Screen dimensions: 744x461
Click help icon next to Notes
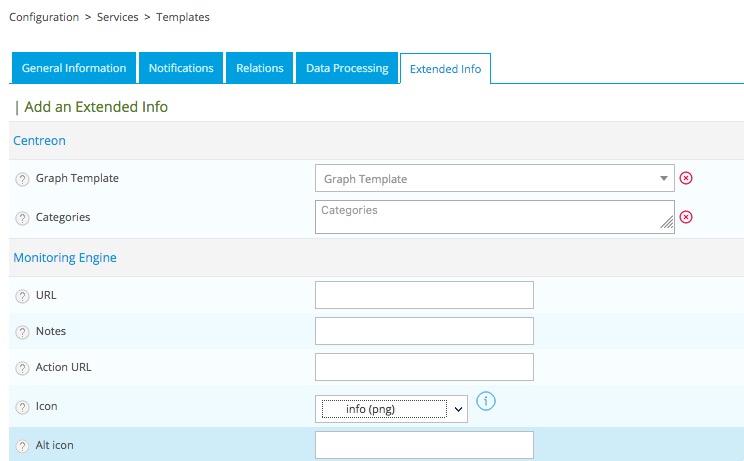(x=22, y=332)
